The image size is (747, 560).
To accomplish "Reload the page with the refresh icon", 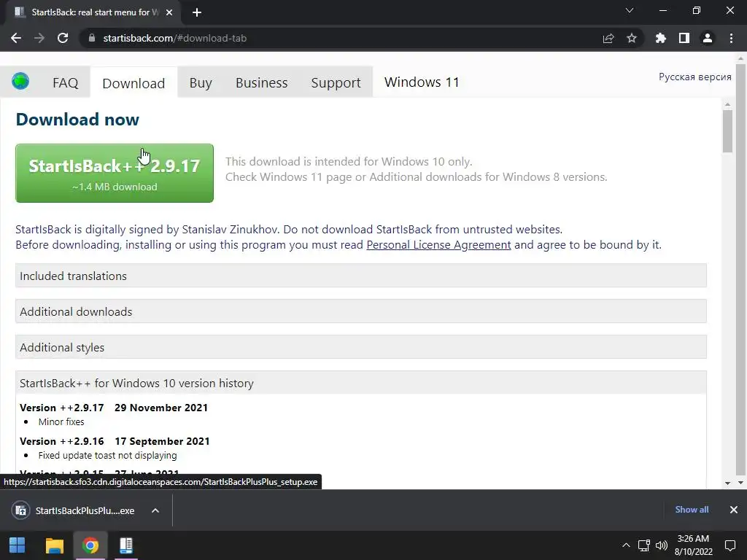I will coord(63,38).
